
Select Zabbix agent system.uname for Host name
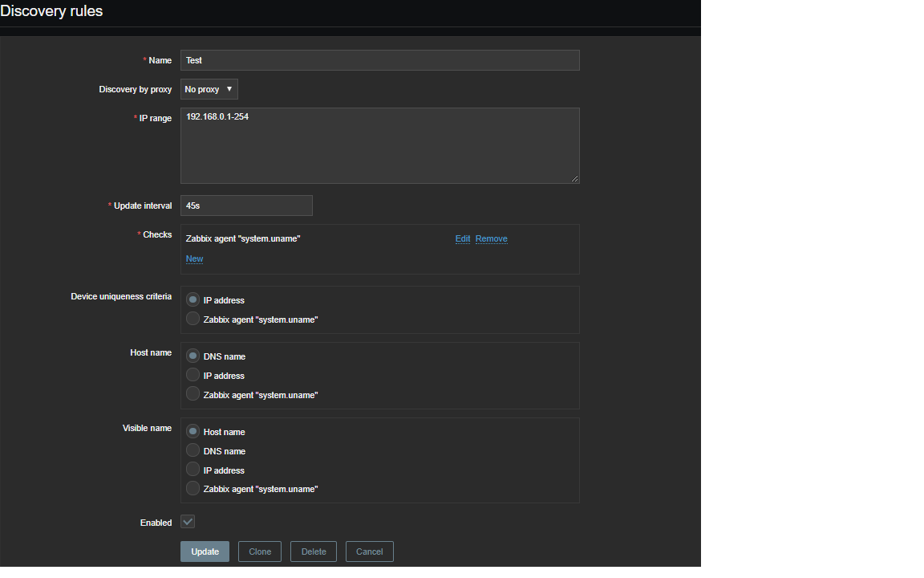tap(192, 394)
